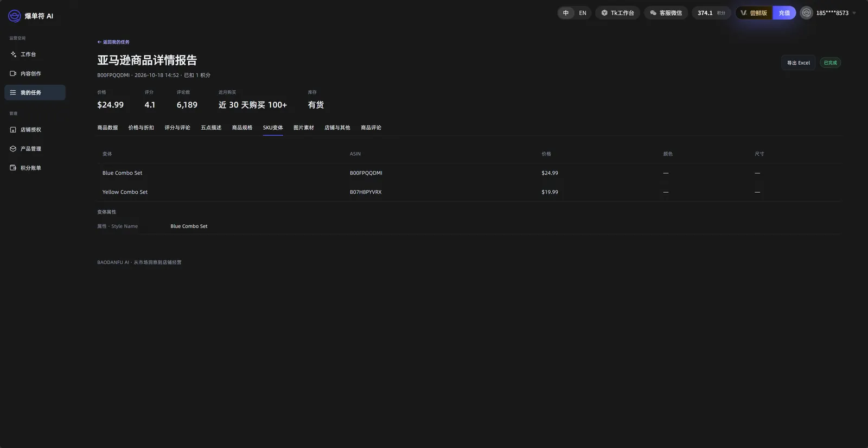Open 内容创作 video icon in sidebar
The height and width of the screenshot is (448, 868).
tap(13, 73)
